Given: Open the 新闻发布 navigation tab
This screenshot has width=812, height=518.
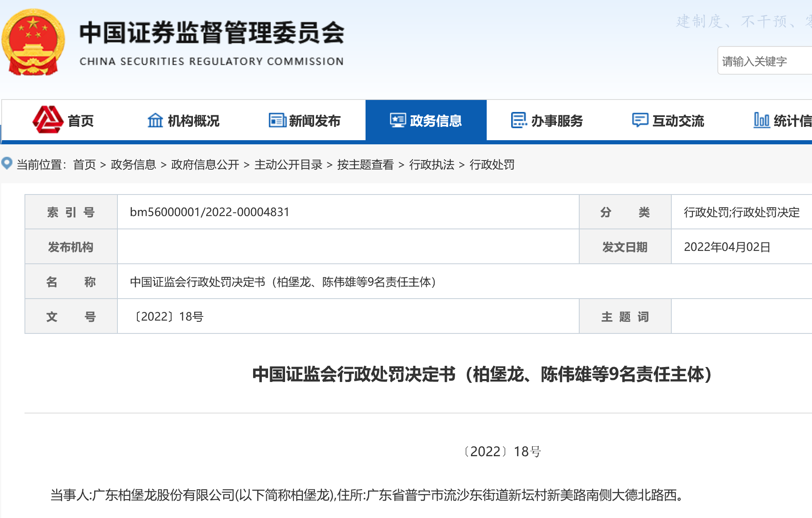Looking at the screenshot, I should point(315,121).
